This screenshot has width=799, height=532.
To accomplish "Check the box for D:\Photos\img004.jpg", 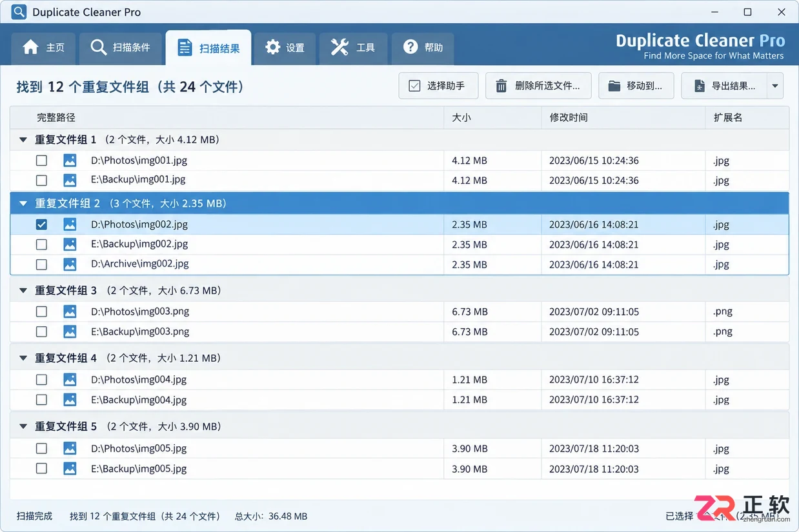I will (x=41, y=380).
